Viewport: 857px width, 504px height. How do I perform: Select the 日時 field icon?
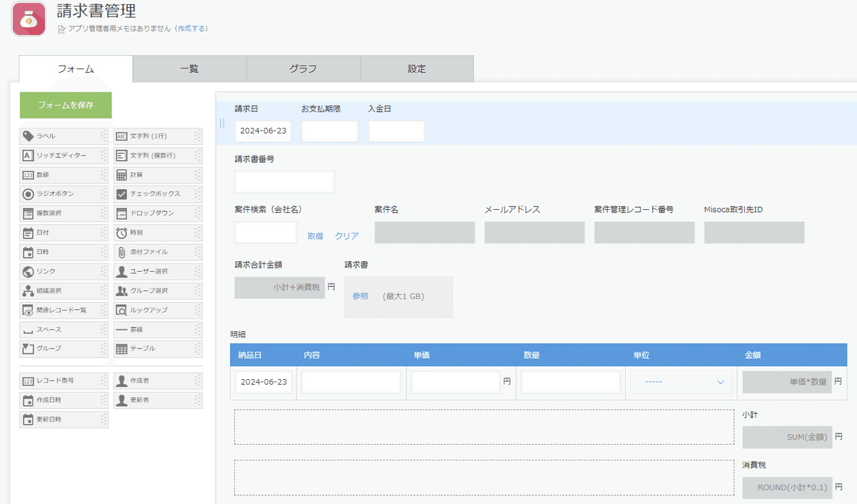pos(28,252)
